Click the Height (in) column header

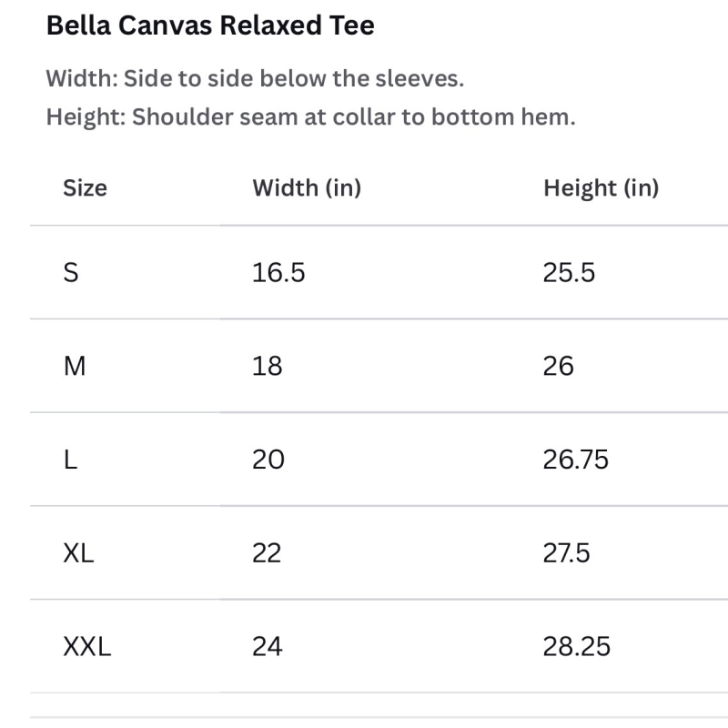(x=601, y=188)
